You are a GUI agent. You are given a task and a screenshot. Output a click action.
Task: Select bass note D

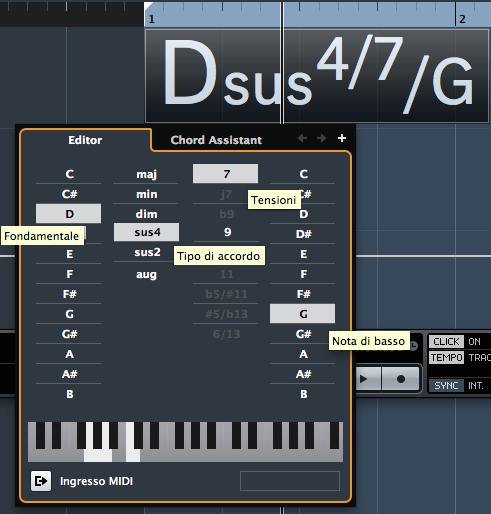click(x=303, y=214)
